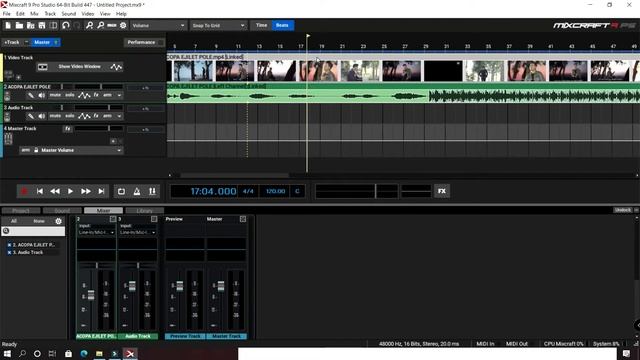
Task: Jump to end in transport bar
Action: [x=101, y=191]
